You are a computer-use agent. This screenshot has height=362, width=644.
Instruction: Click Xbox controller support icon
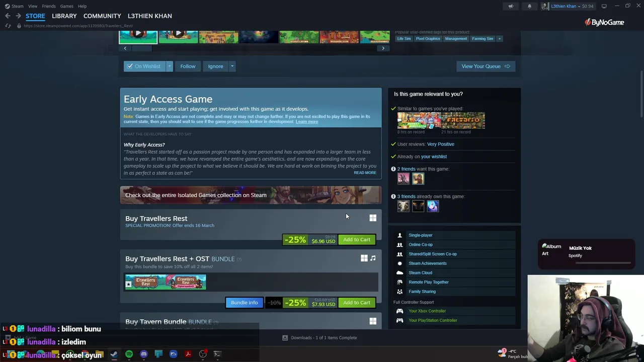pyautogui.click(x=399, y=311)
